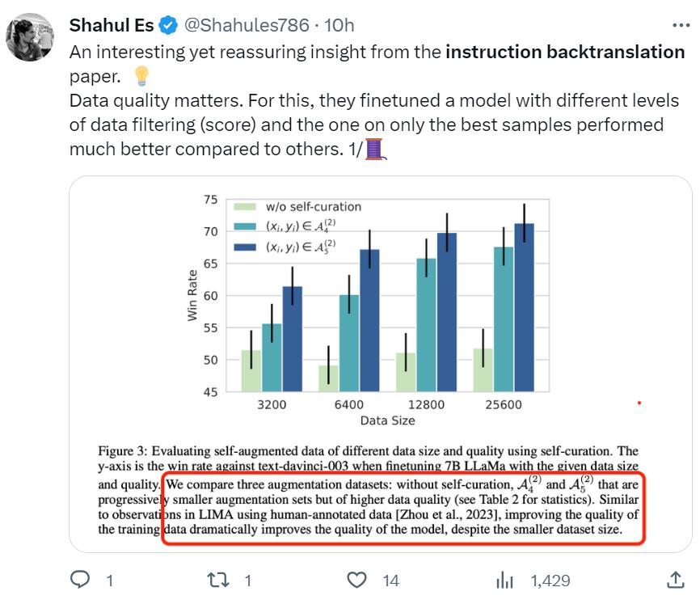
Task: Open the attached Figure 3 chart image
Action: (x=381, y=364)
